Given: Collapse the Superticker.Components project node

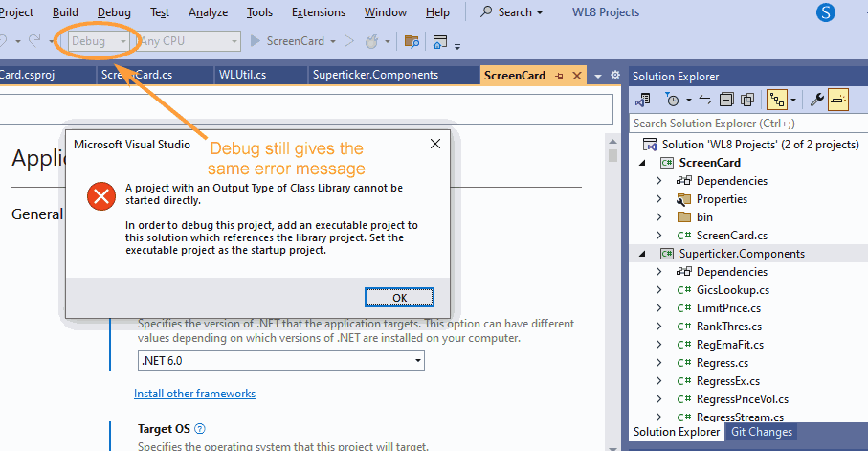Looking at the screenshot, I should tap(642, 254).
